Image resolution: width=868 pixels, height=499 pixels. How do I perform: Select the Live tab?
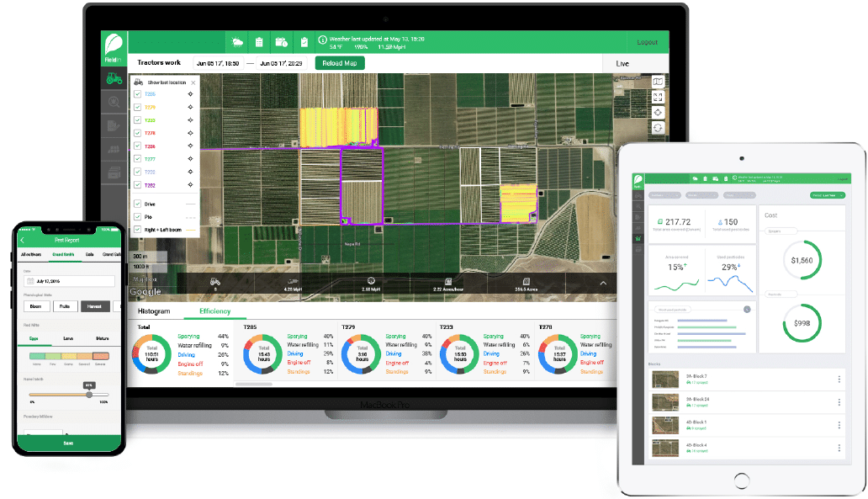622,63
